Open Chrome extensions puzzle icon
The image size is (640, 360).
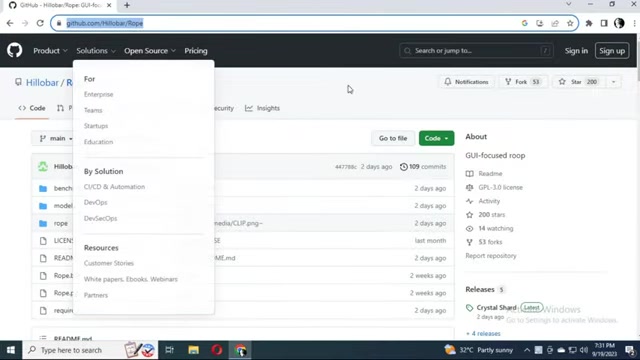(x=589, y=23)
